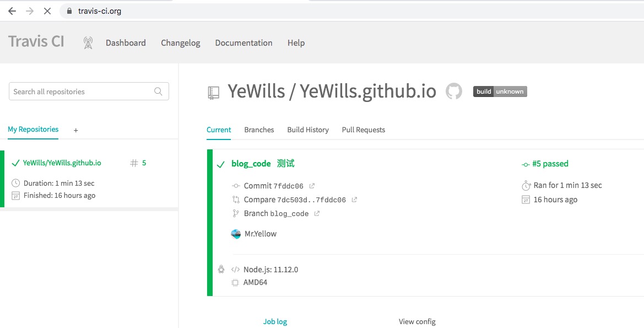
Task: Click the Travis CI logo
Action: (36, 41)
